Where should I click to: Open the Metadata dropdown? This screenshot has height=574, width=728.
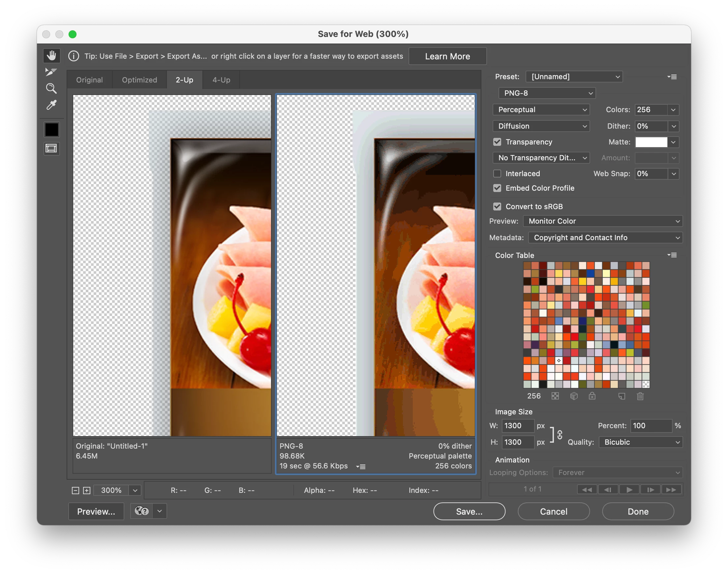[605, 238]
